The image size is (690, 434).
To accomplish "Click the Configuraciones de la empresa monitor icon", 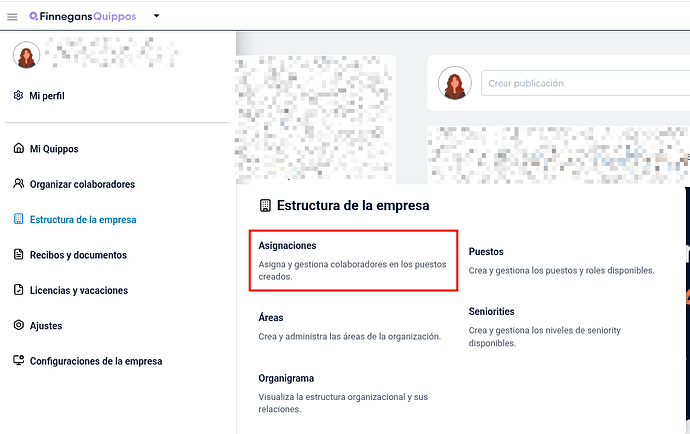I will pyautogui.click(x=18, y=360).
